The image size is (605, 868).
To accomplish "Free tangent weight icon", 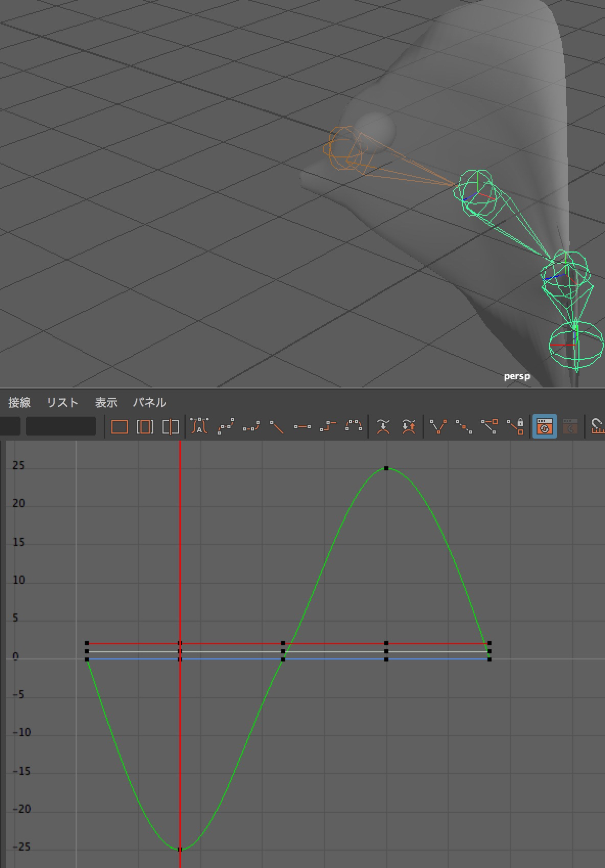I will pyautogui.click(x=490, y=426).
